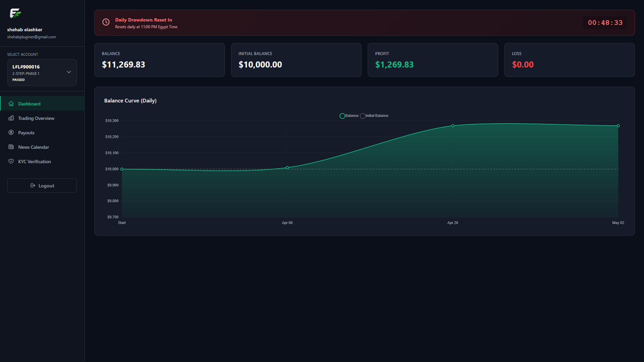Viewport: 644px width, 362px height.
Task: Toggle the Initial Balance legend series
Action: (374, 116)
